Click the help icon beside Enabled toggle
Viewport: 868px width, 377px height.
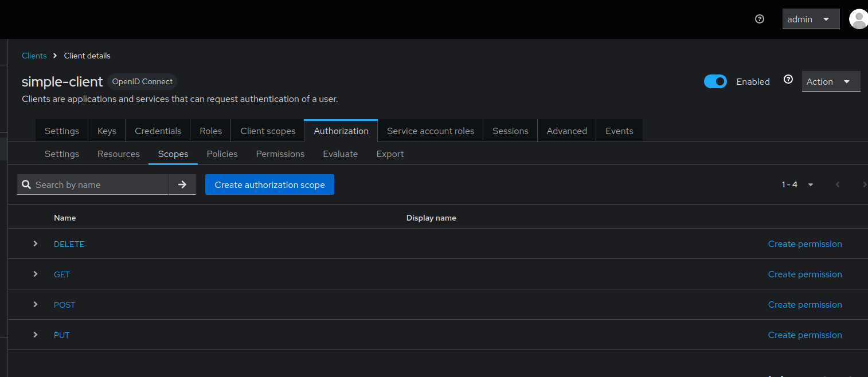(788, 80)
